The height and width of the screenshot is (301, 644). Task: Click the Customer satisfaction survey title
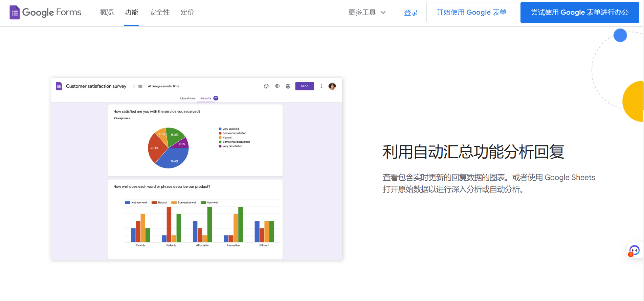point(96,86)
